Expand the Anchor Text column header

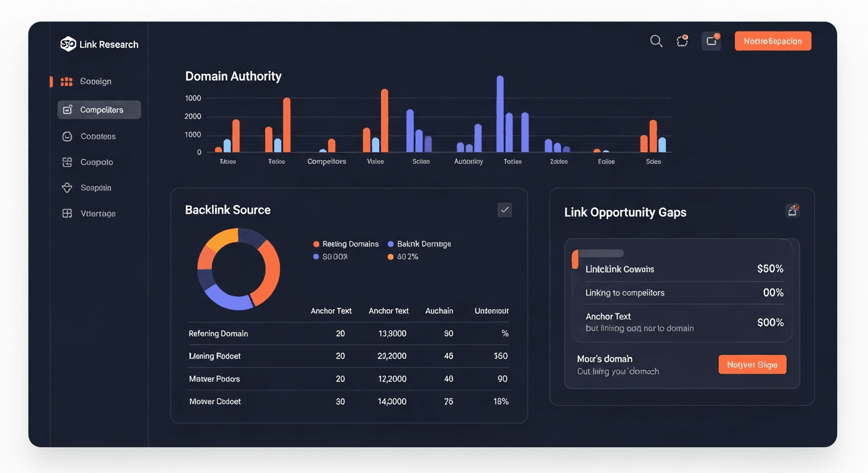pos(331,311)
